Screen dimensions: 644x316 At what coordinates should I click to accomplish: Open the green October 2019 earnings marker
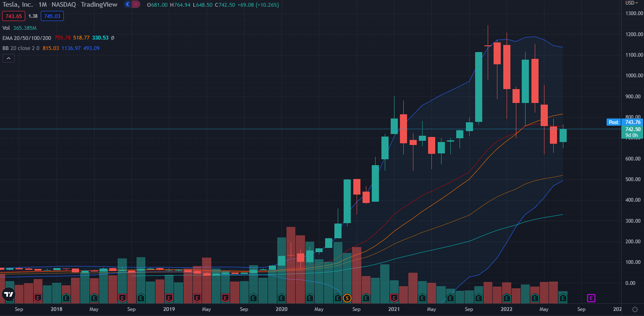(253, 298)
